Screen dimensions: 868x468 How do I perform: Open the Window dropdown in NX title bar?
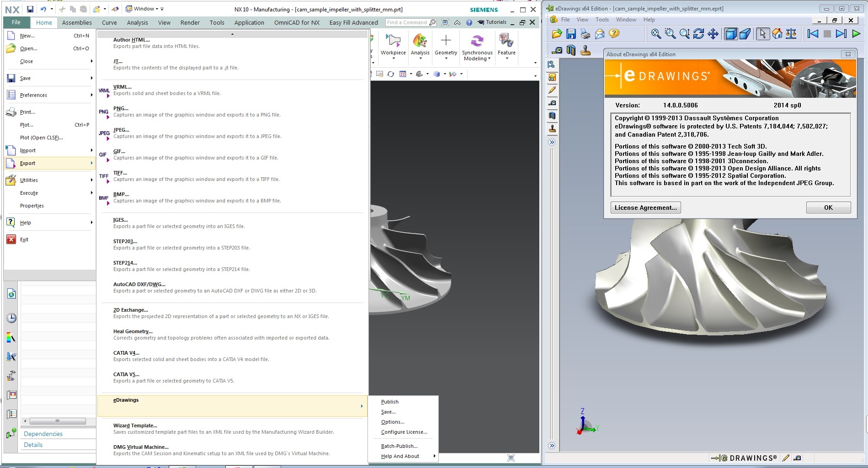(x=144, y=9)
